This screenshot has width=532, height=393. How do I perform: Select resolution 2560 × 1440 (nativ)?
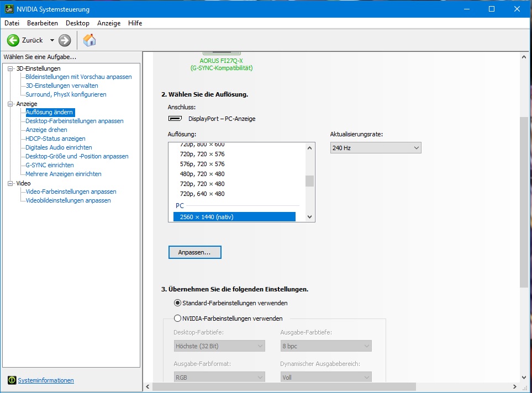234,217
